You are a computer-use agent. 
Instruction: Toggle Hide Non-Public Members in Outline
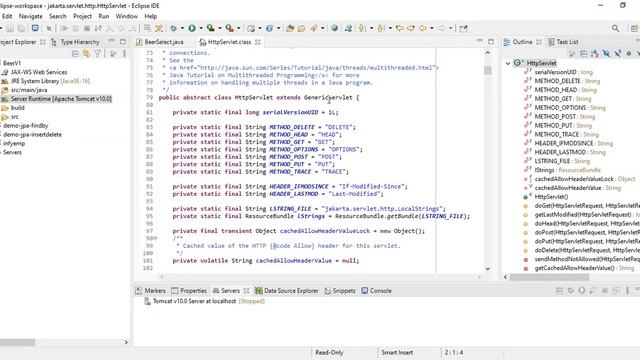[x=629, y=53]
